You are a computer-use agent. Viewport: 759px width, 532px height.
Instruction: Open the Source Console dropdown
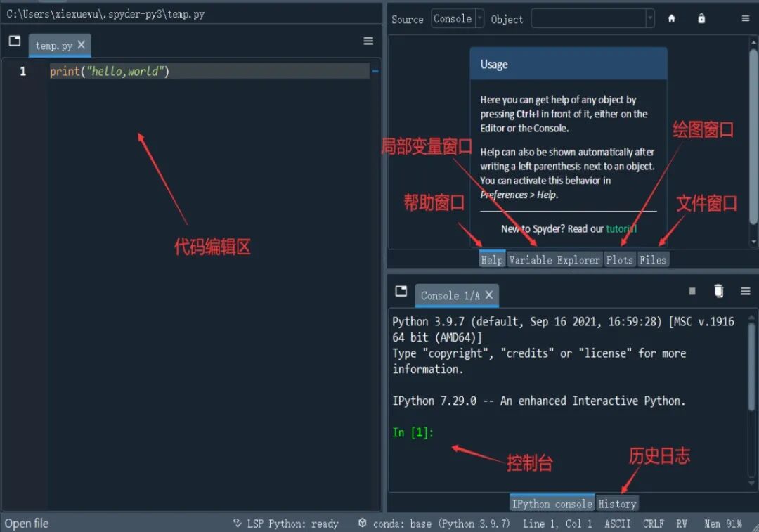[458, 19]
